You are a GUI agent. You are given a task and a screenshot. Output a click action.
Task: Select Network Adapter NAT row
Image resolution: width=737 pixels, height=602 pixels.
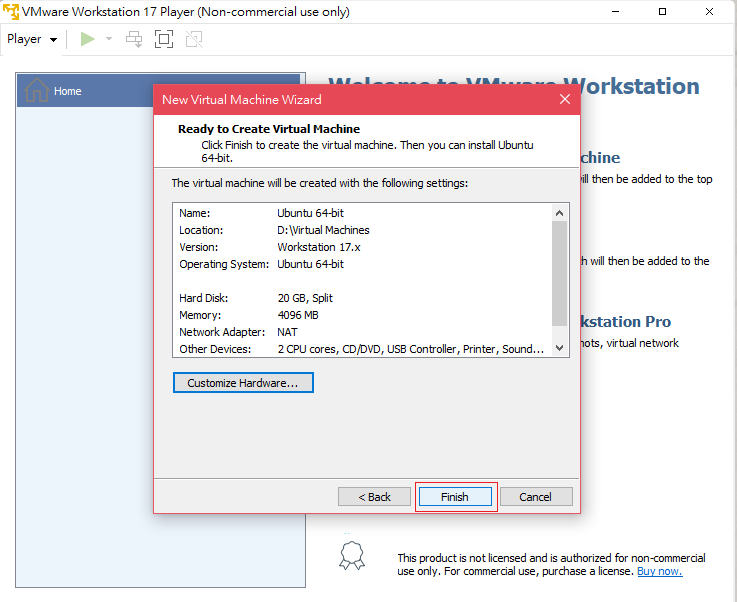(x=362, y=332)
